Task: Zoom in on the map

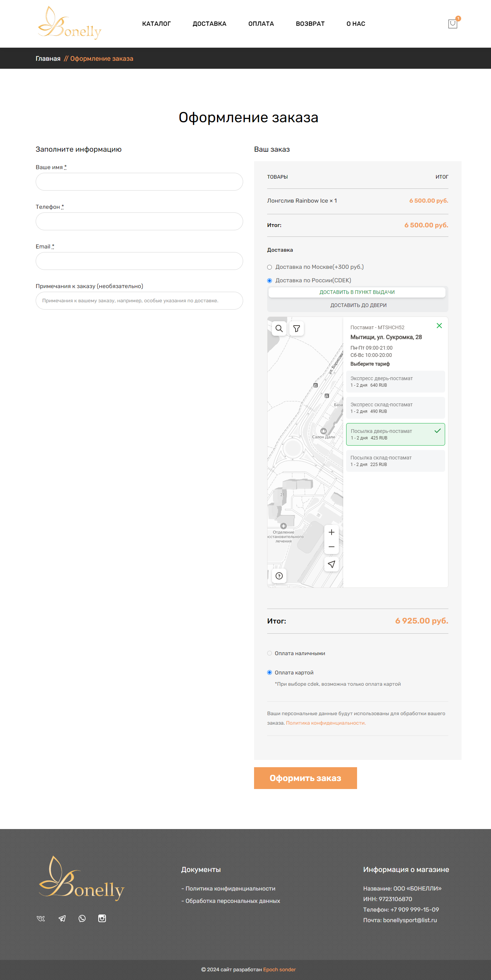Action: coord(332,532)
